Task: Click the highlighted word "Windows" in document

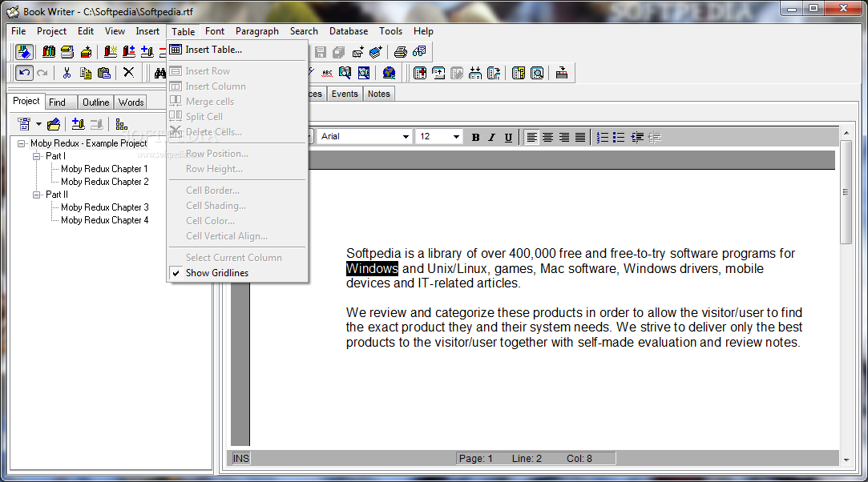Action: (x=372, y=269)
